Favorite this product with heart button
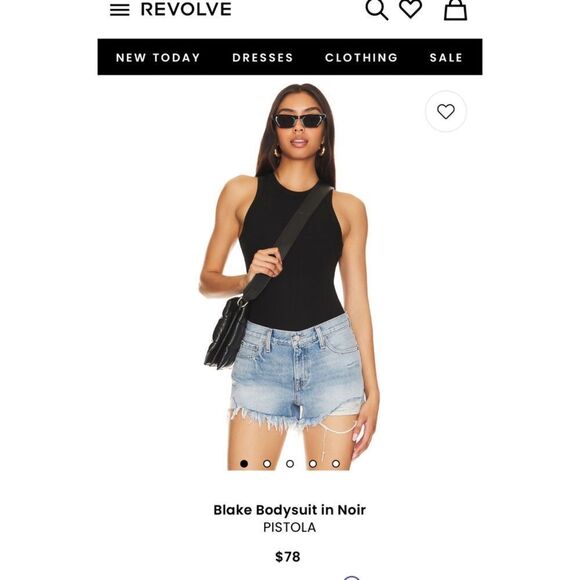Screen dimensions: 580x580 [x=446, y=111]
